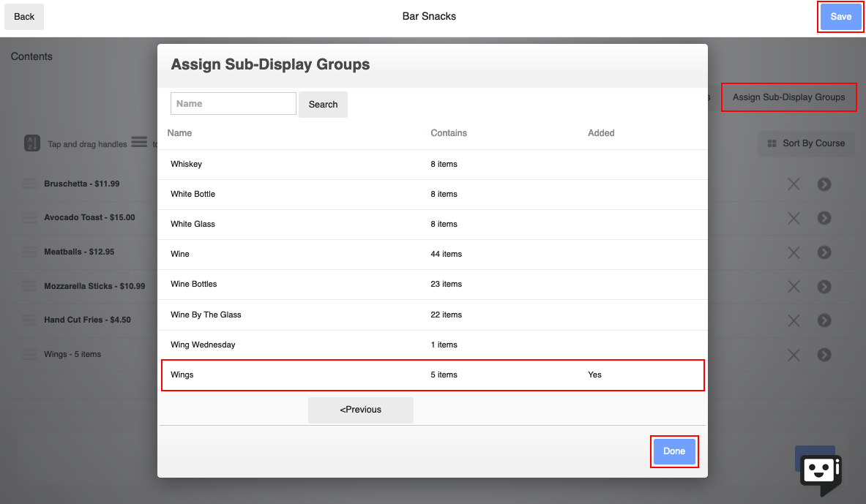Click Done in the dialog

pyautogui.click(x=673, y=451)
